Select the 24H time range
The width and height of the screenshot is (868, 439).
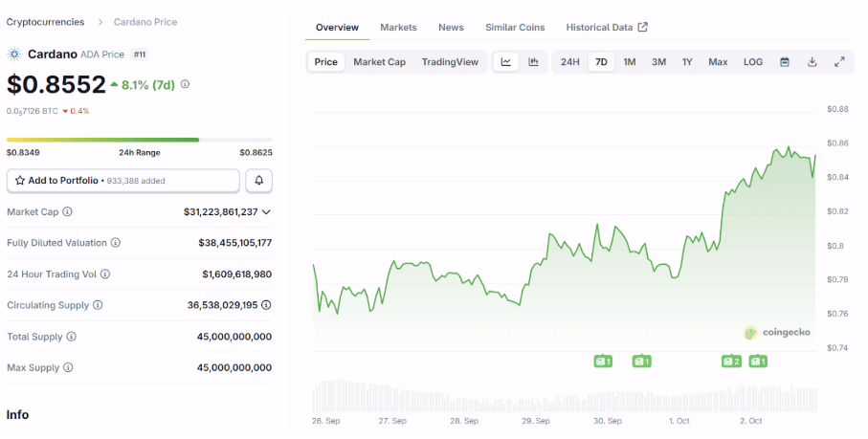569,62
